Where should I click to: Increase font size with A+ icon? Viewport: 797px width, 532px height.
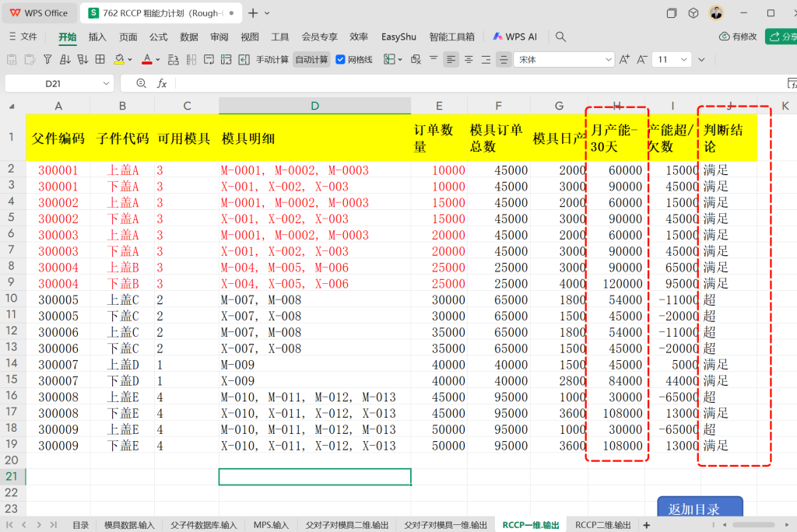[625, 59]
